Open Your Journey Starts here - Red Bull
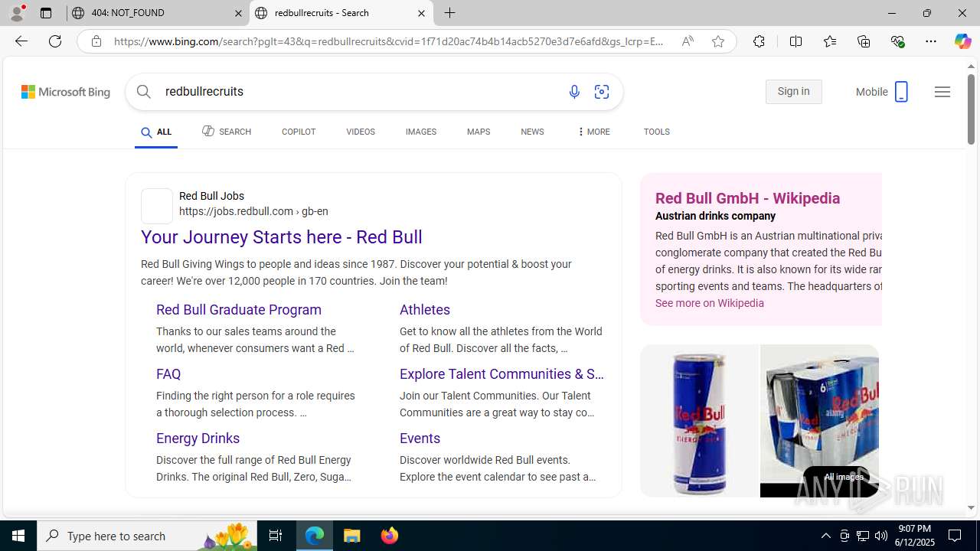The height and width of the screenshot is (551, 980). (282, 237)
